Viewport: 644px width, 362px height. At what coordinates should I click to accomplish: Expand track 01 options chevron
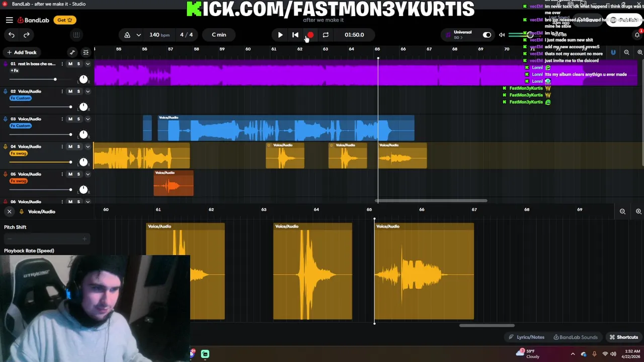point(88,64)
